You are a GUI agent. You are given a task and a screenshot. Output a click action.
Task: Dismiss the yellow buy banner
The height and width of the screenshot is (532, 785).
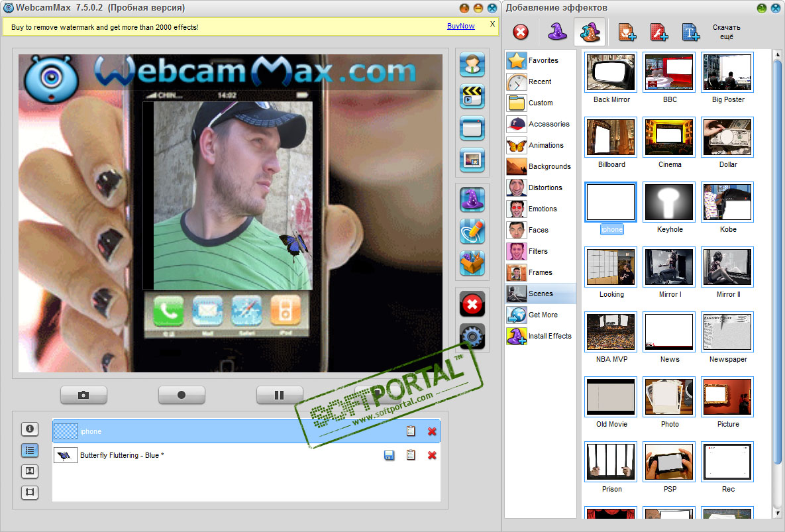(493, 24)
